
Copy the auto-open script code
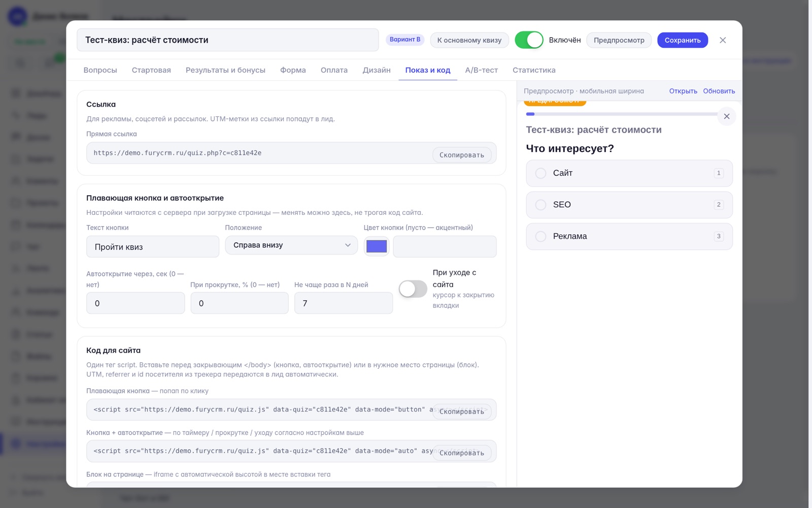pos(462,453)
